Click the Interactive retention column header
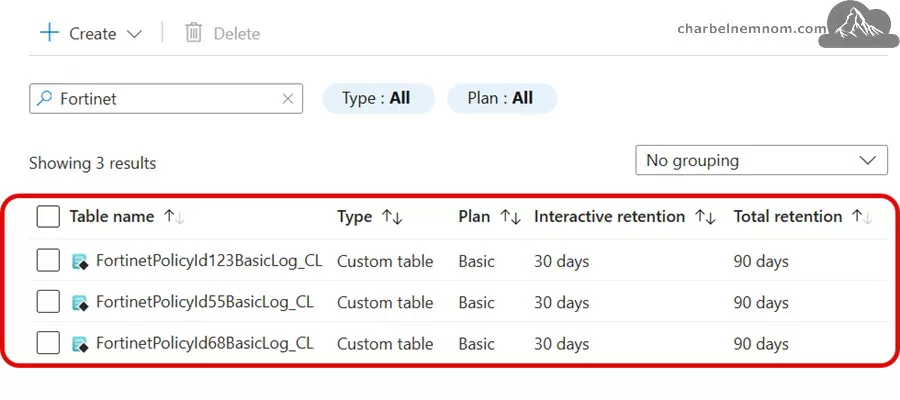Screen dimensions: 900x400 point(610,216)
